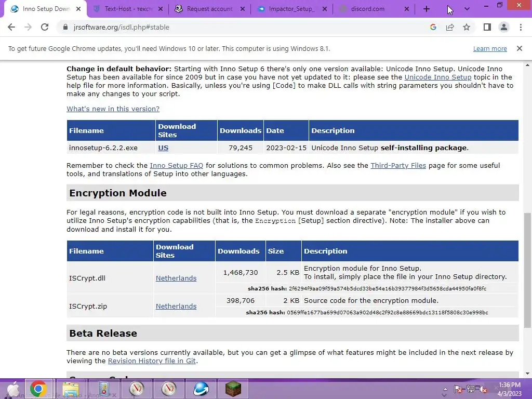Click the page vertical scrollbar thumb
This screenshot has height=399, width=532.
pyautogui.click(x=527, y=270)
